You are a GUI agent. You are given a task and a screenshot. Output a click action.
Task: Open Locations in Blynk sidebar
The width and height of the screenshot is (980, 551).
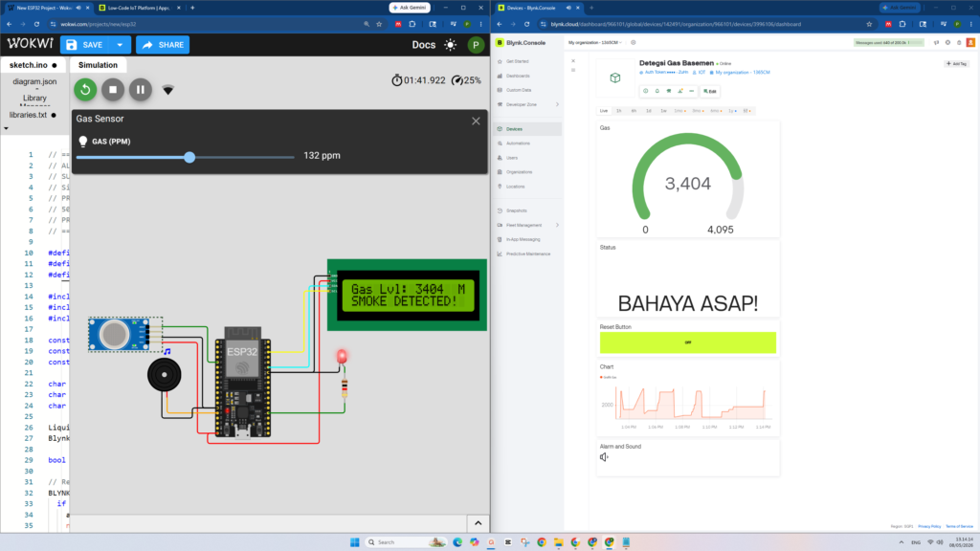coord(515,187)
